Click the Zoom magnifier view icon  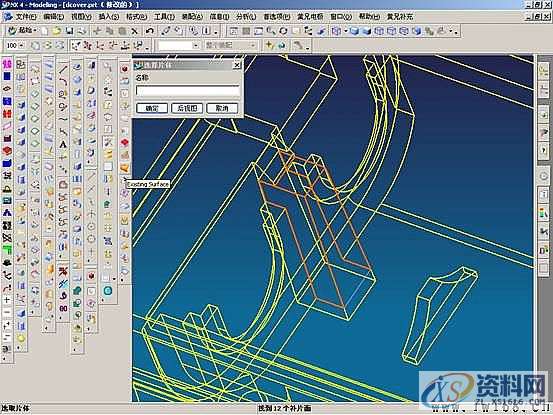point(271,31)
